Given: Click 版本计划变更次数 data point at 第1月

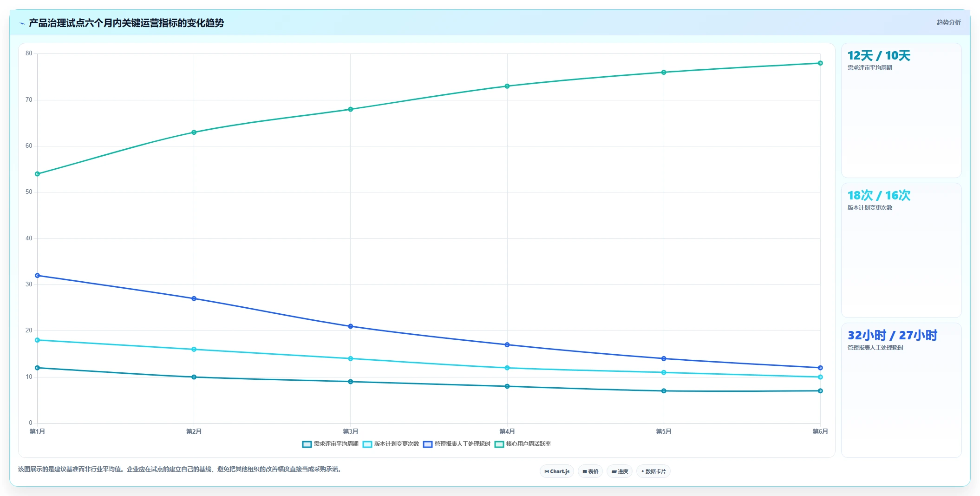Looking at the screenshot, I should tap(38, 340).
